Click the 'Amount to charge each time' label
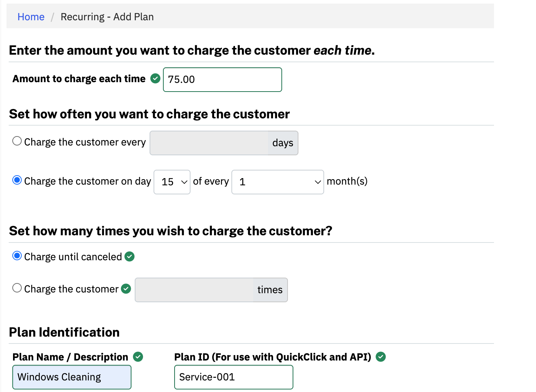The height and width of the screenshot is (392, 536). pyautogui.click(x=79, y=79)
